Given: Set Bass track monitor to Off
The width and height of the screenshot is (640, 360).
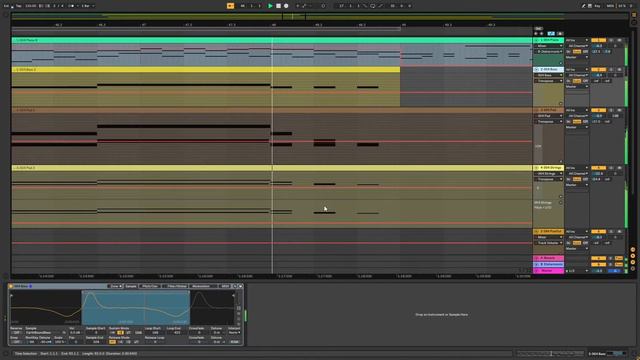Looking at the screenshot, I should [x=585, y=81].
